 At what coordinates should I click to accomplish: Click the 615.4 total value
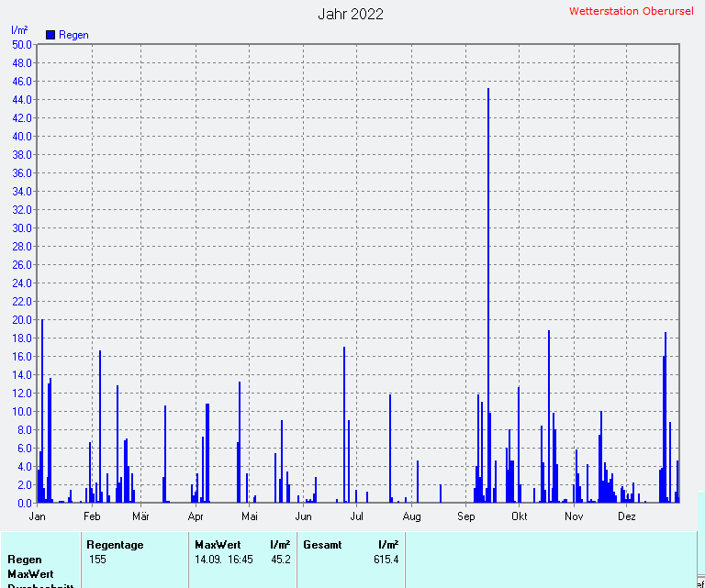tap(386, 560)
